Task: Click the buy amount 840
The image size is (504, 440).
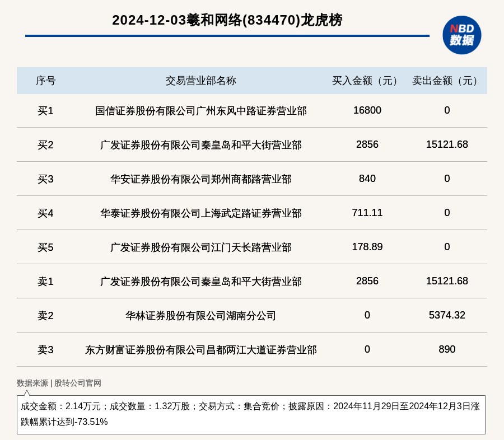Action: tap(367, 179)
